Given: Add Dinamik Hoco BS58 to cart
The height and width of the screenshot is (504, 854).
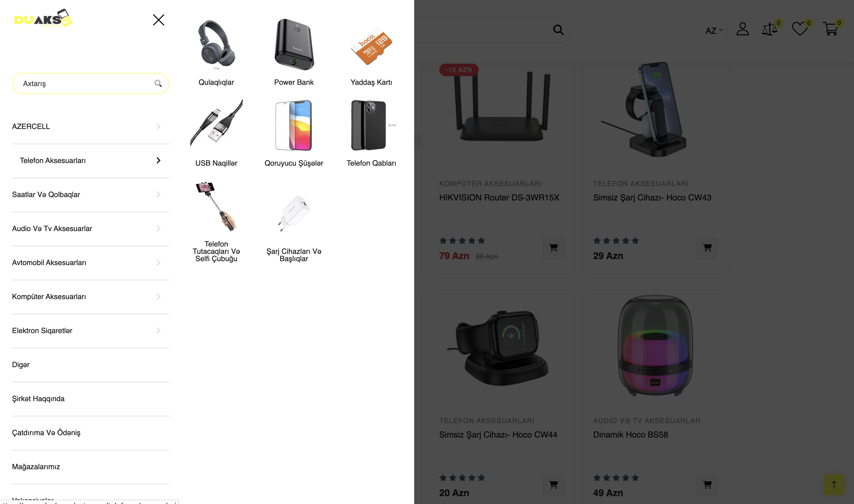Looking at the screenshot, I should 707,485.
